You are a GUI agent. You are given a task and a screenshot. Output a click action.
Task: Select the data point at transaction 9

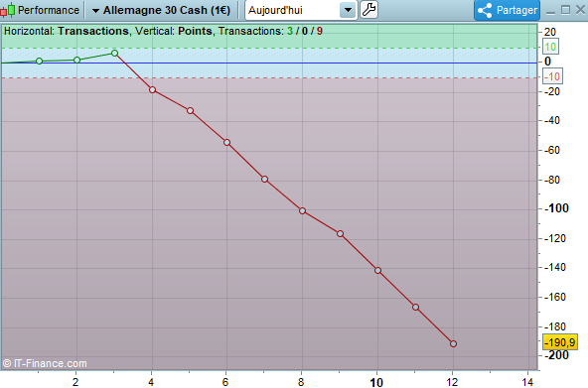pos(340,234)
